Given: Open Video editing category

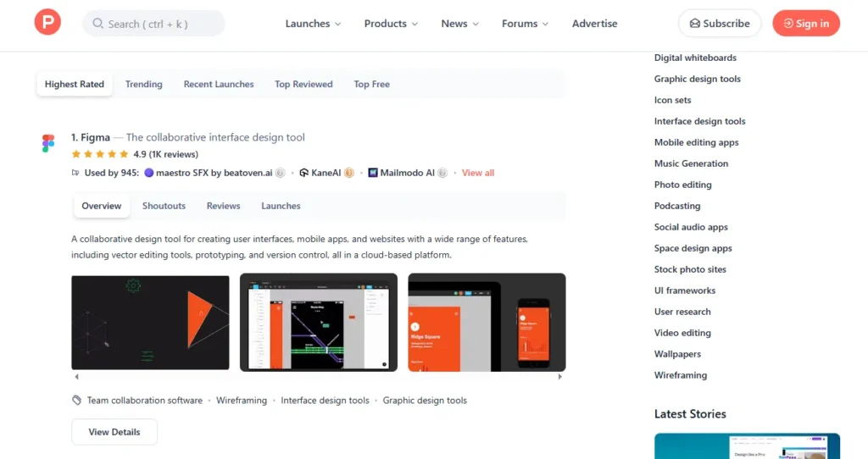Looking at the screenshot, I should click(682, 333).
